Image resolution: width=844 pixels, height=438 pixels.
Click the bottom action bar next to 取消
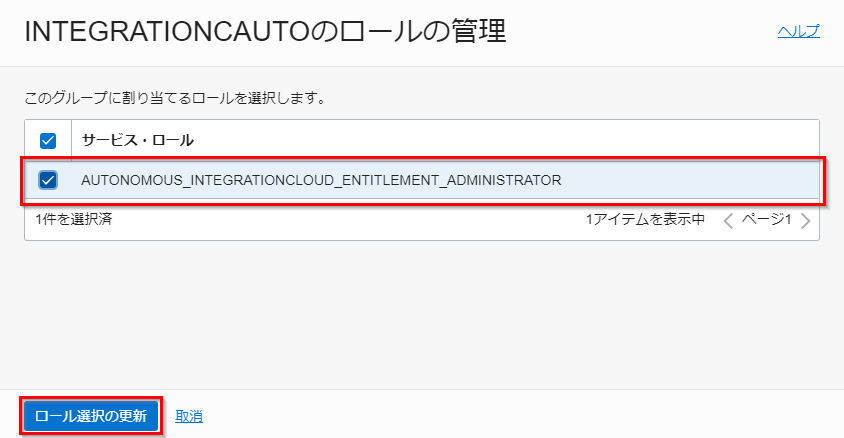tap(522, 414)
